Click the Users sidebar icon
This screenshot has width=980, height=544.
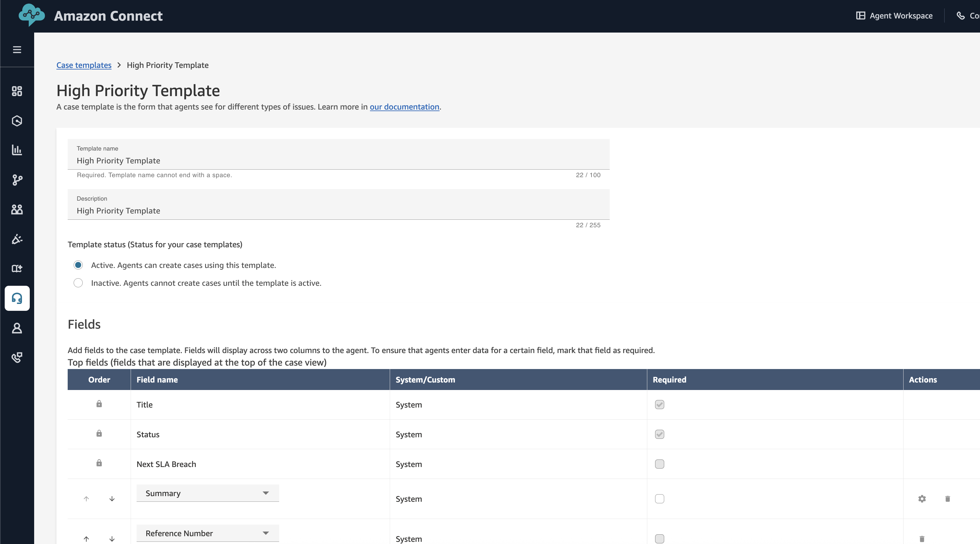17,209
